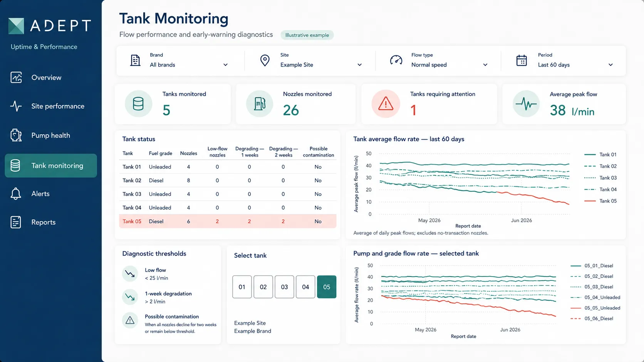This screenshot has height=362, width=644.
Task: Click the Illustrative example badge
Action: (307, 35)
